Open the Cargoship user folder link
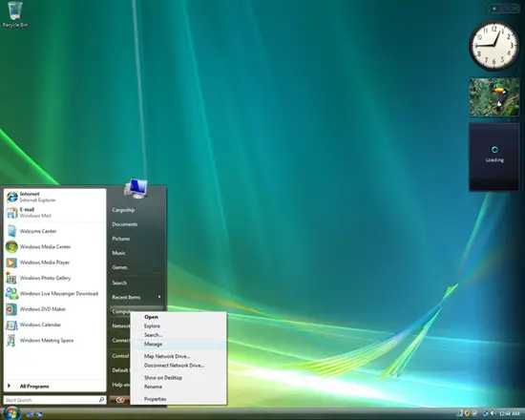The image size is (525, 420). pos(123,210)
